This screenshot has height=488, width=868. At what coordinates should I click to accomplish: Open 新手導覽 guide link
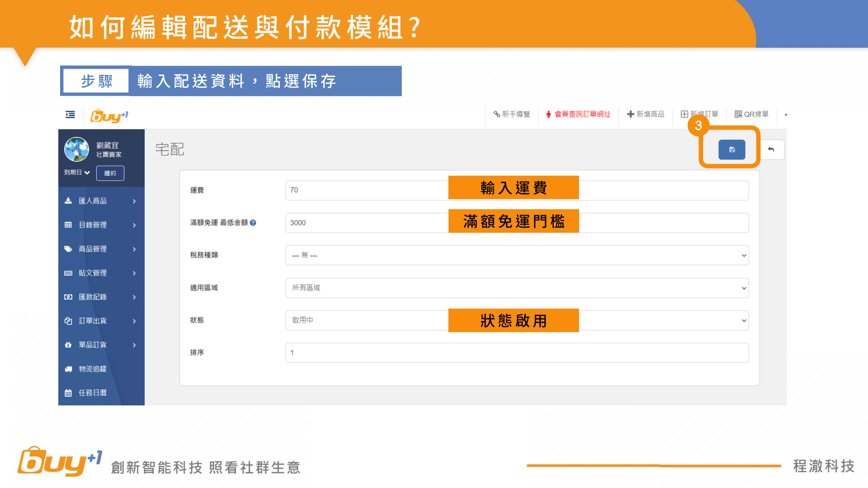512,114
